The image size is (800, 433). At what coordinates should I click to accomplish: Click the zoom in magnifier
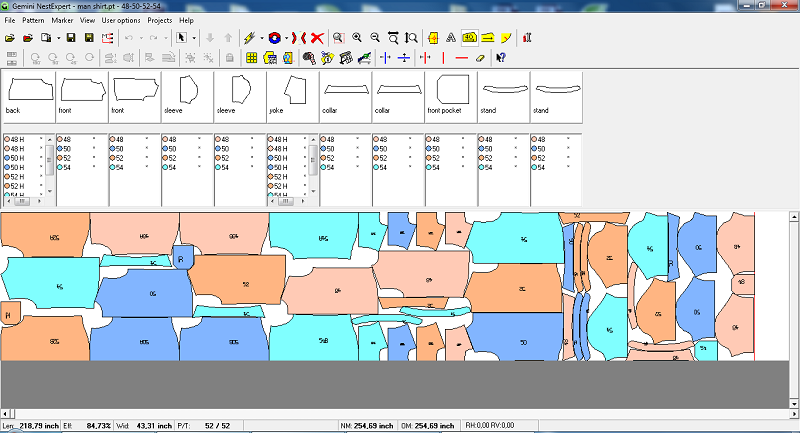(357, 38)
